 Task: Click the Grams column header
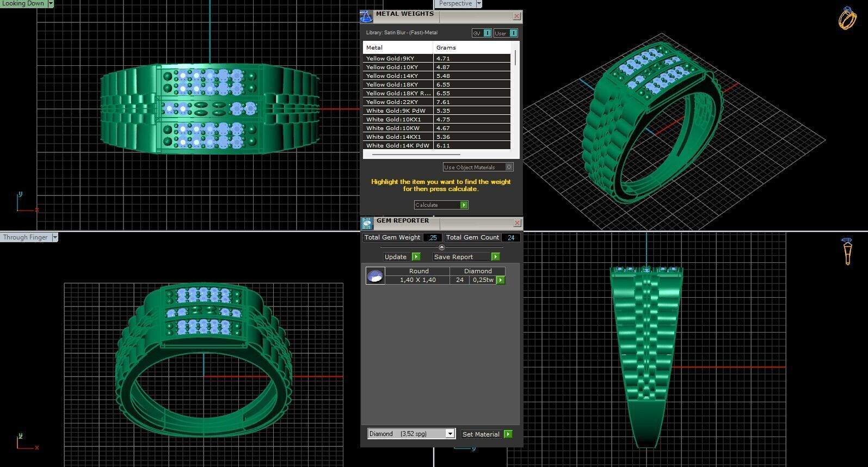coord(471,48)
